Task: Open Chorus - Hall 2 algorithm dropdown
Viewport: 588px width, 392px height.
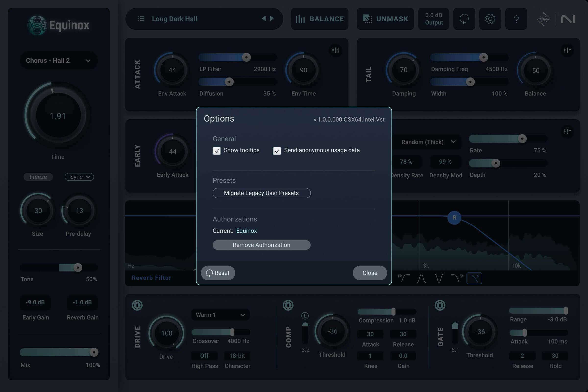Action: pos(59,61)
